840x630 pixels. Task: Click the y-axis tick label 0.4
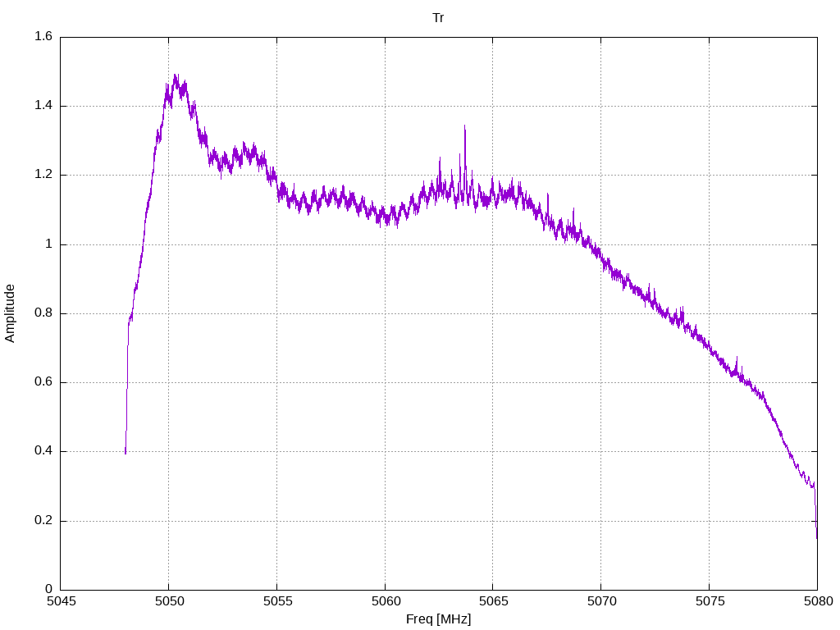(x=43, y=451)
